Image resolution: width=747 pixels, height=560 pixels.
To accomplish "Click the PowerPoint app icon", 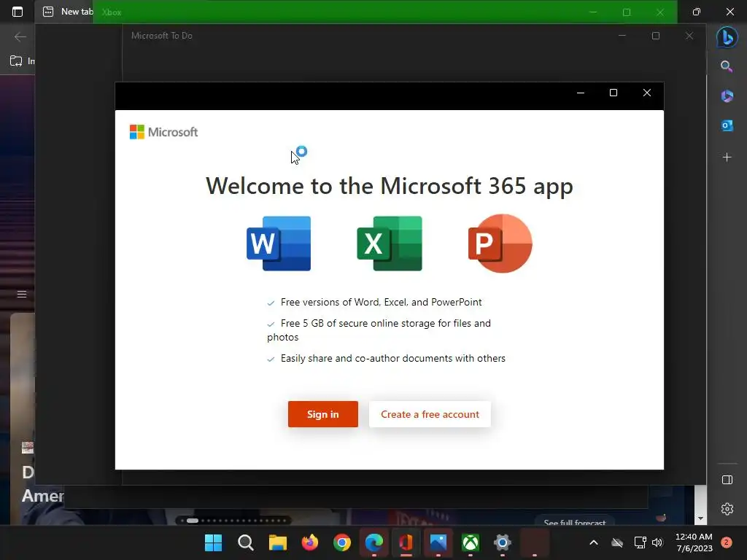I will pos(500,244).
